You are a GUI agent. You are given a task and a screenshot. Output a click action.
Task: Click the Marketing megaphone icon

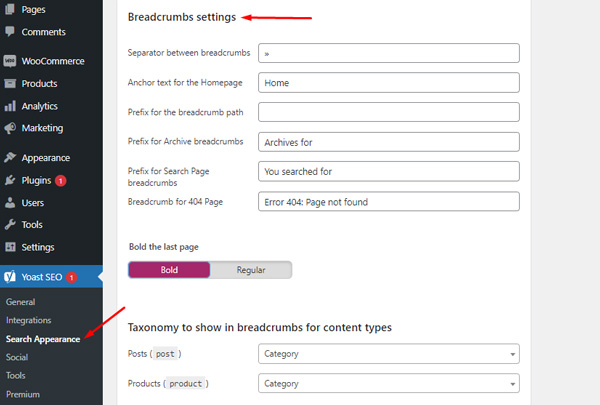pos(10,128)
